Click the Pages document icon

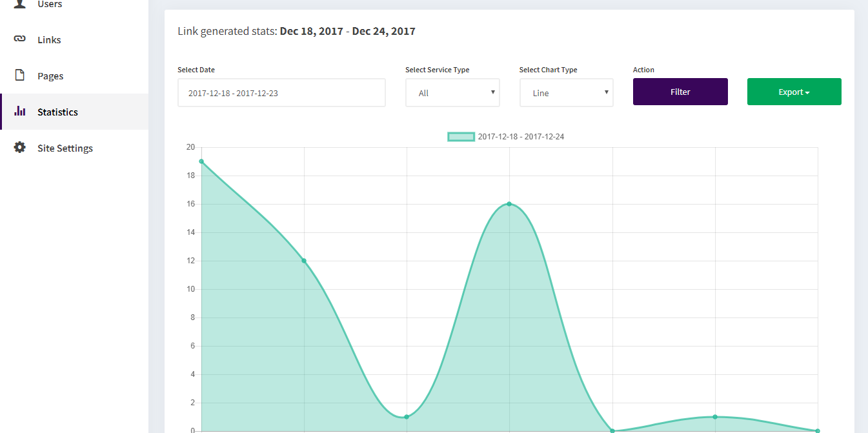coord(20,76)
